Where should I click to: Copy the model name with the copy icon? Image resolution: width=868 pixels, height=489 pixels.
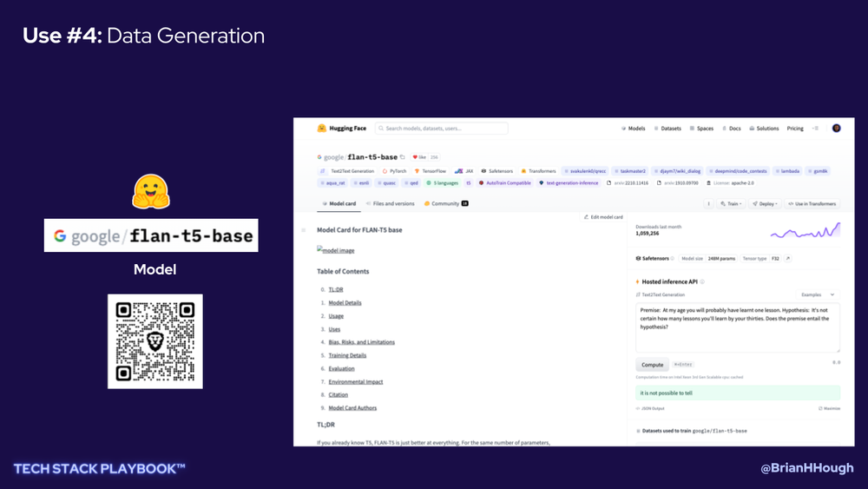point(403,157)
